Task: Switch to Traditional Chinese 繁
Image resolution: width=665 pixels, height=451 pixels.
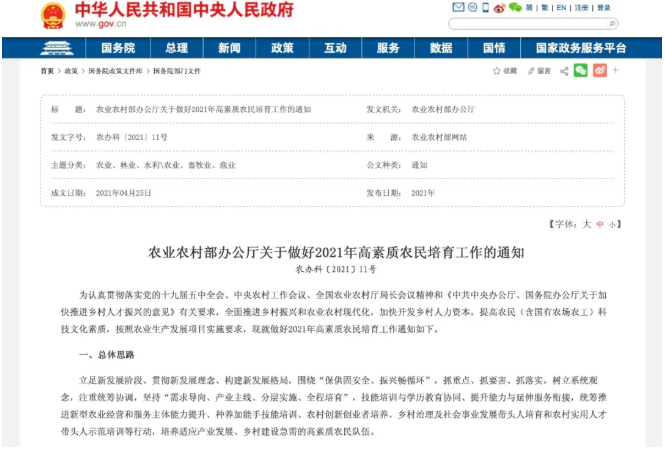Action: (x=545, y=8)
